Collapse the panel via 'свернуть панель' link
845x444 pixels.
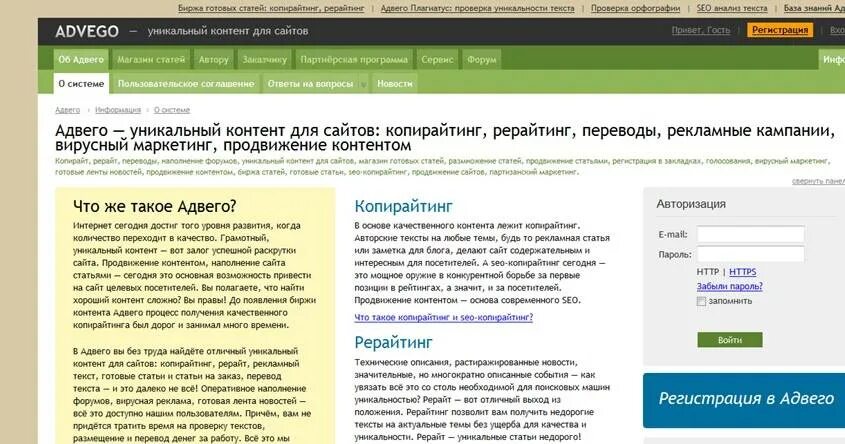pyautogui.click(x=818, y=182)
